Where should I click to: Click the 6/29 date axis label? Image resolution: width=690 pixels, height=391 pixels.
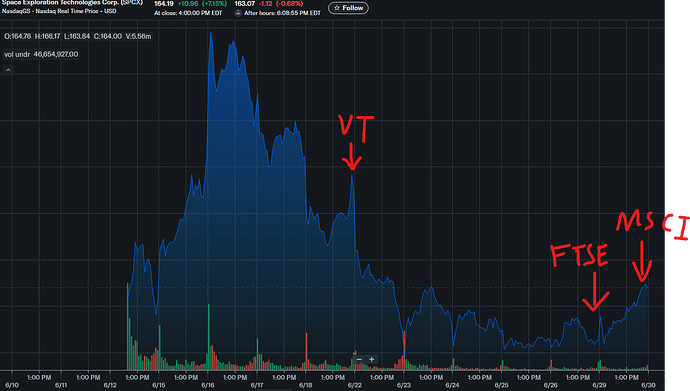click(599, 385)
